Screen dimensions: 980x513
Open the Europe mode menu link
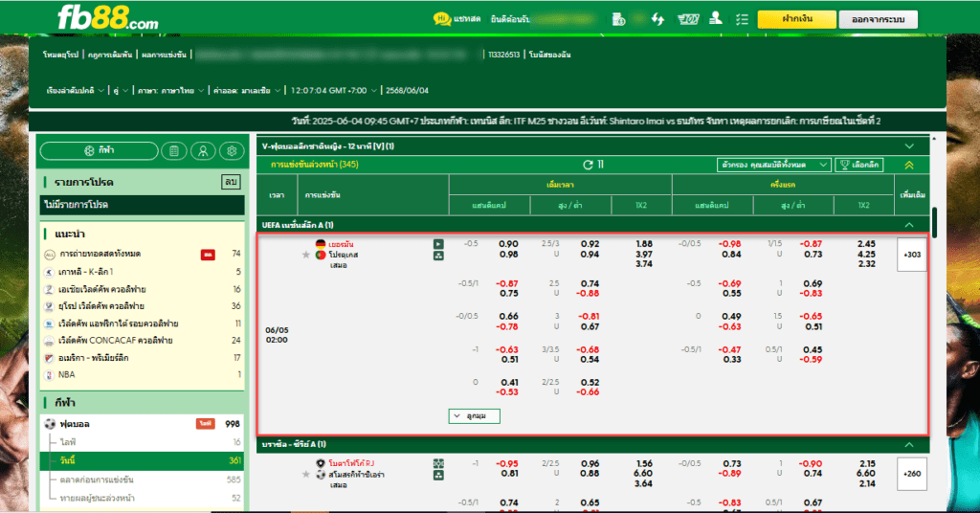click(60, 55)
